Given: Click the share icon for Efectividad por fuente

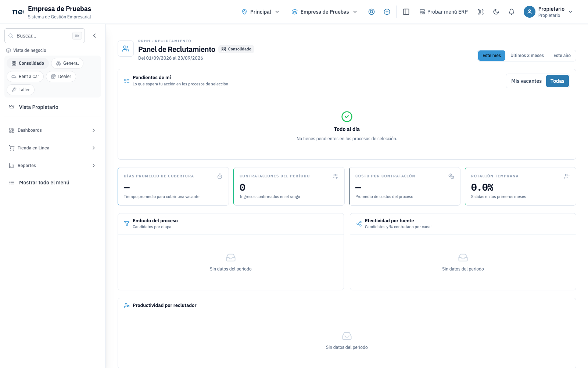Looking at the screenshot, I should 359,223.
